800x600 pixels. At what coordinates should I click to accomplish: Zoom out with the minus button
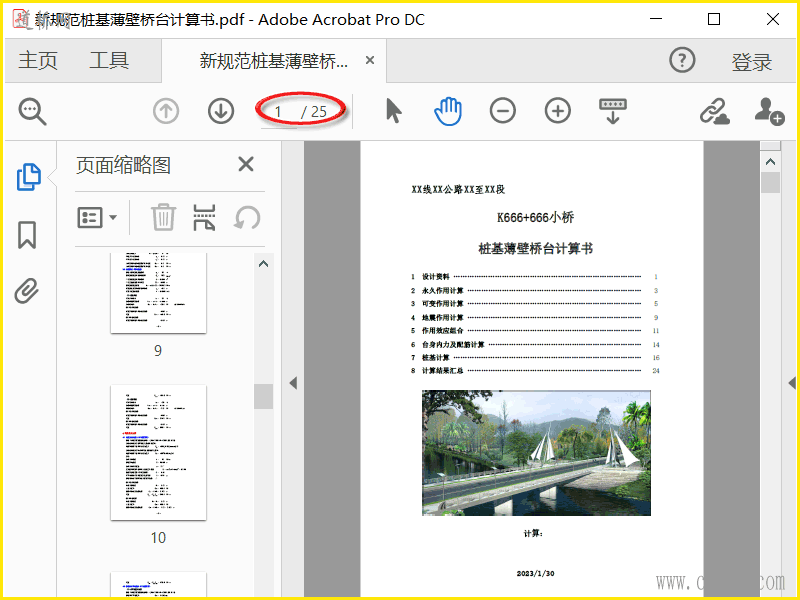click(503, 111)
